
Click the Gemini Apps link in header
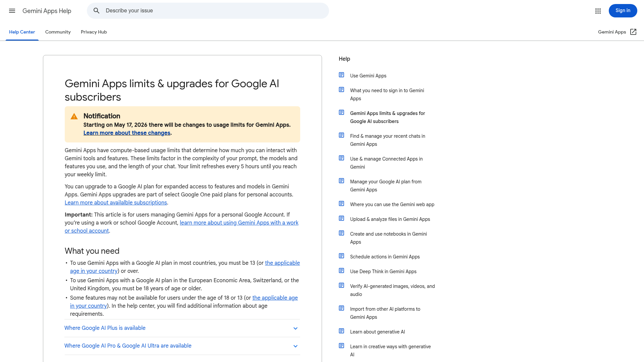tap(612, 32)
